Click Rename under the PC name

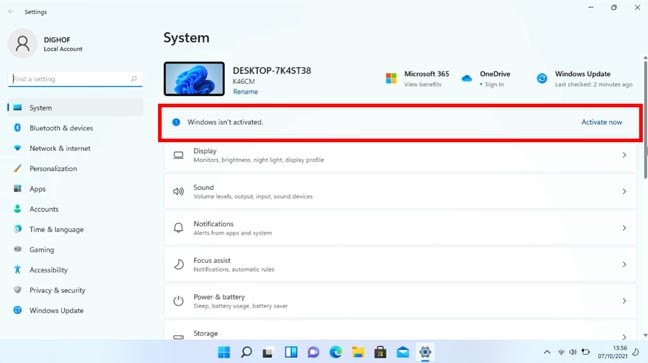[245, 92]
